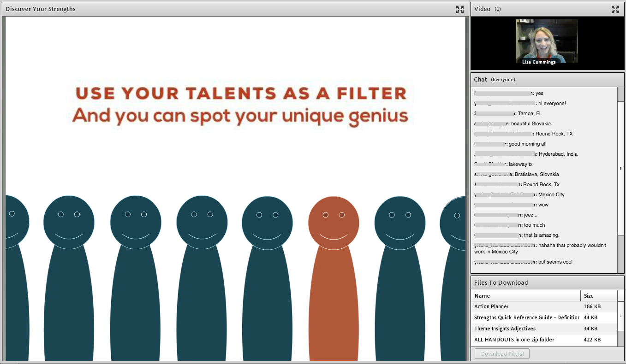Click the Lisa Cummings video feed
The height and width of the screenshot is (364, 626).
tap(547, 42)
